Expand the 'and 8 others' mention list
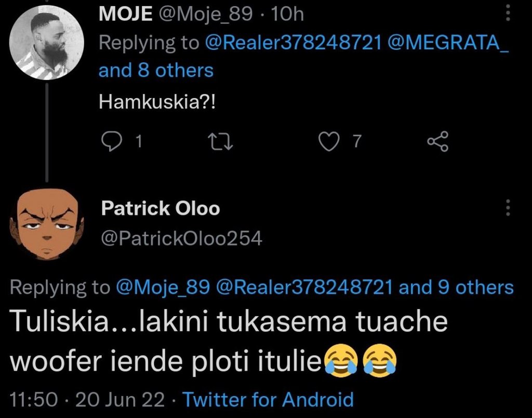The image size is (532, 418). tap(155, 70)
